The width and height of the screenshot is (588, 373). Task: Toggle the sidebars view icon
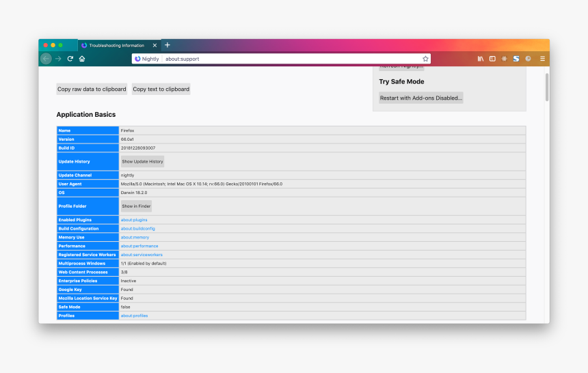click(x=492, y=59)
